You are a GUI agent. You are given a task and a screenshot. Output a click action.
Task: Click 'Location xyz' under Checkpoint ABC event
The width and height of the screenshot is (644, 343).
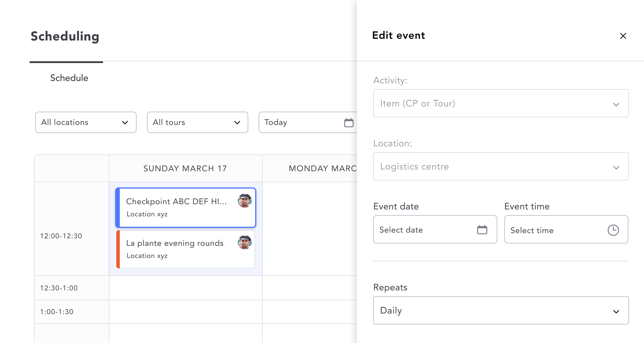coord(147,214)
